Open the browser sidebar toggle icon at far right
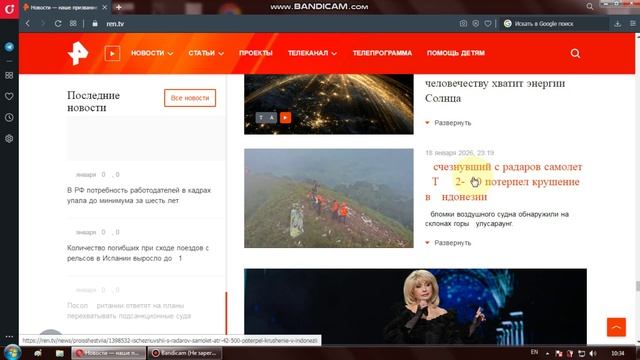640x360 pixels. pyautogui.click(x=632, y=24)
